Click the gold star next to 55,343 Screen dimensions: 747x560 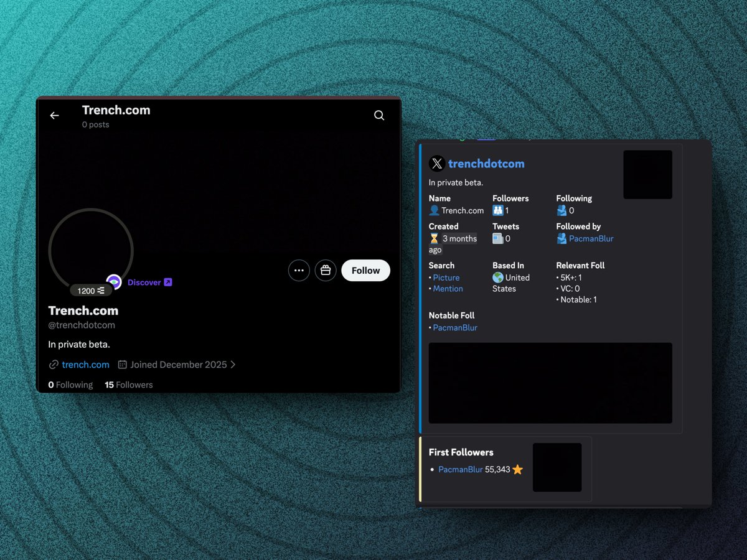(518, 470)
